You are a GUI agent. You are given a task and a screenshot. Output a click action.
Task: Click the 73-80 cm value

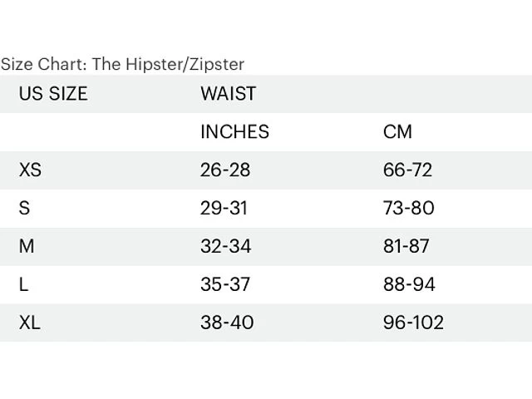click(408, 208)
